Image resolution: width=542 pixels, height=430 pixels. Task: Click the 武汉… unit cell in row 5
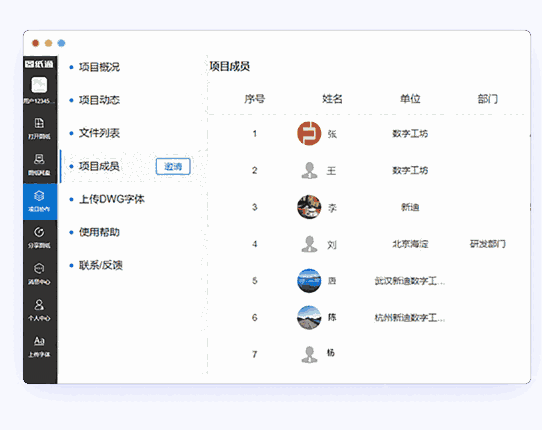(410, 281)
